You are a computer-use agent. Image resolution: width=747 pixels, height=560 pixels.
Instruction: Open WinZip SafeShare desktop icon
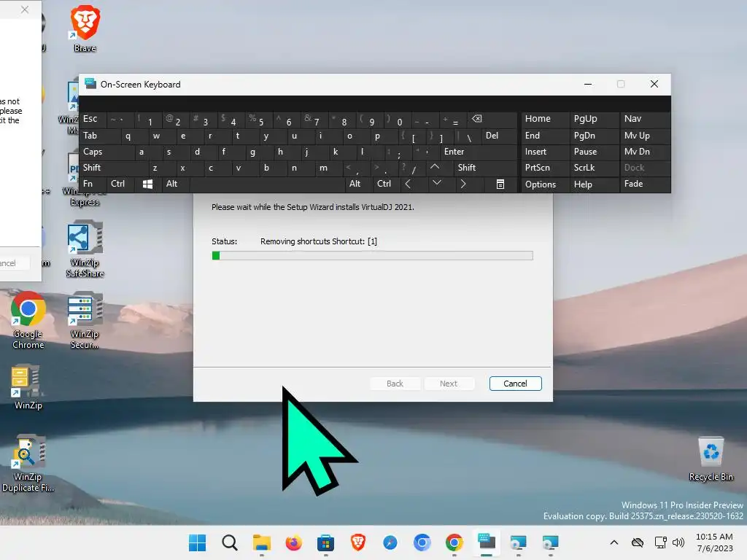(x=85, y=249)
